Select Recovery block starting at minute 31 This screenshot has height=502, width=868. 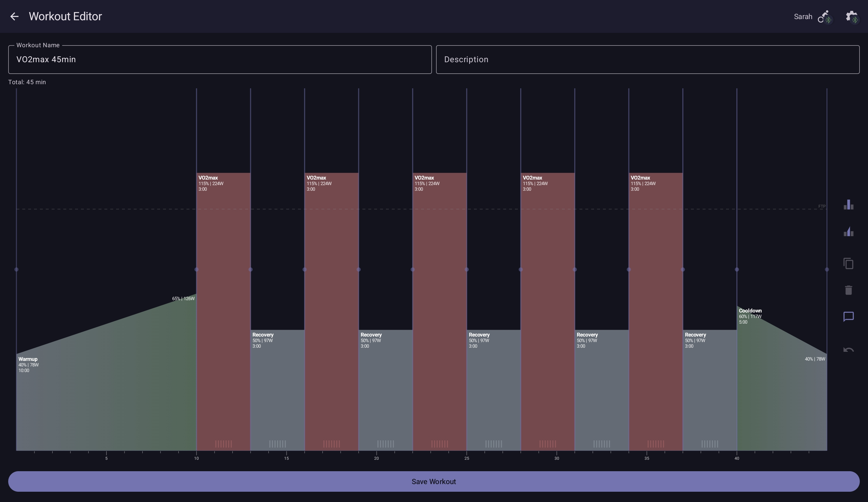pyautogui.click(x=602, y=390)
